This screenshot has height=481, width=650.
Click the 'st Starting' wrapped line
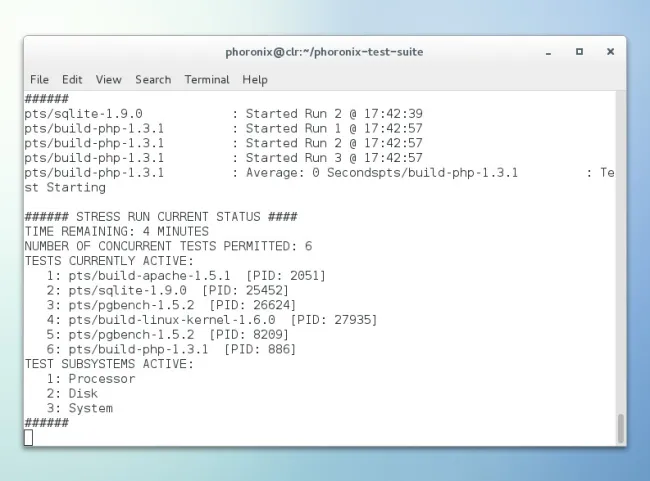[x=65, y=187]
